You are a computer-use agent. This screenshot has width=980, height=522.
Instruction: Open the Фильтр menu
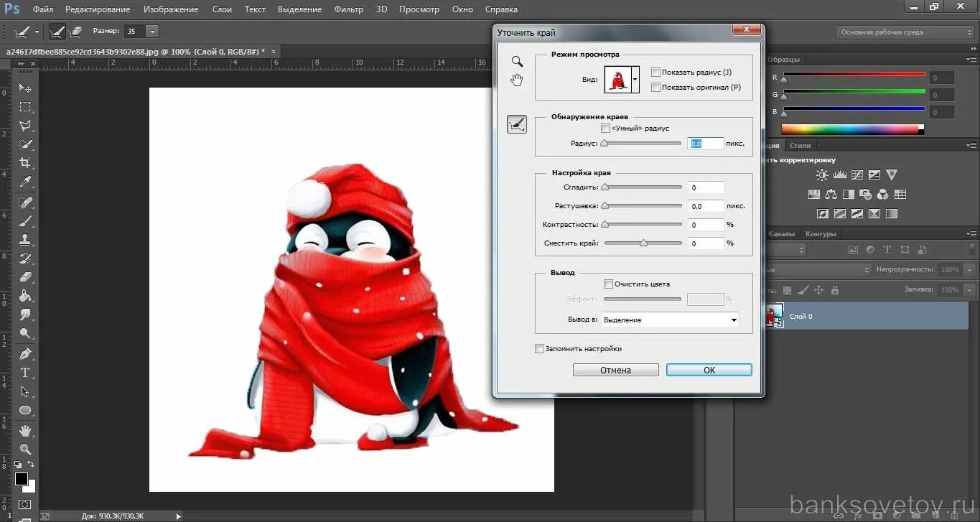tap(349, 9)
